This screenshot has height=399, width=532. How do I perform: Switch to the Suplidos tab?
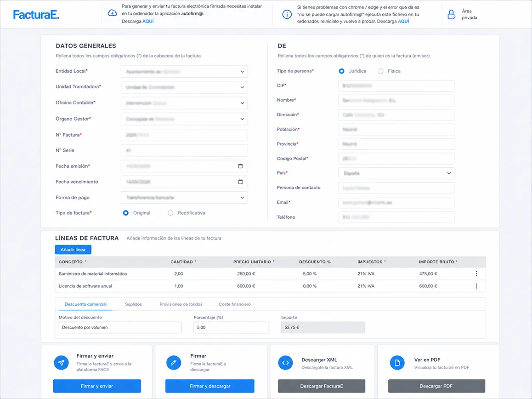[133, 304]
